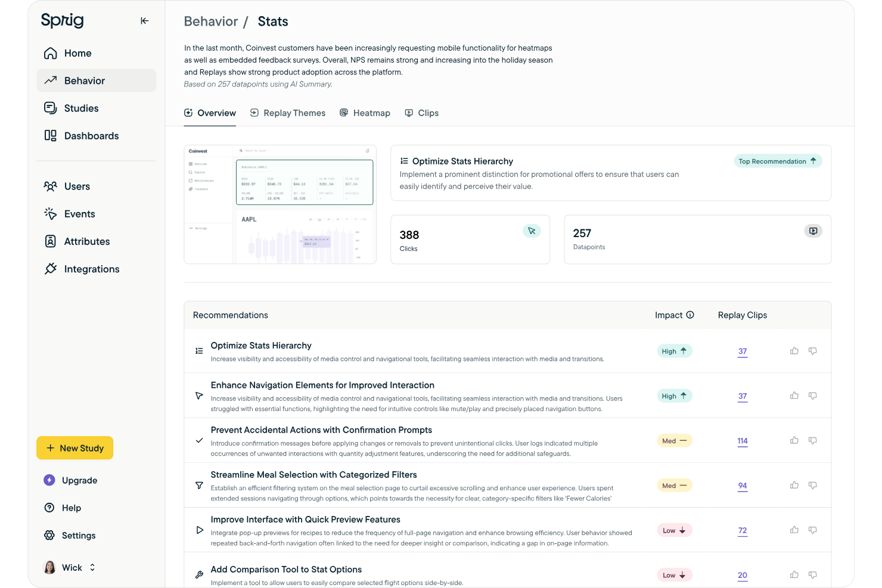Click the replay icon on Datapoints card

[813, 231]
